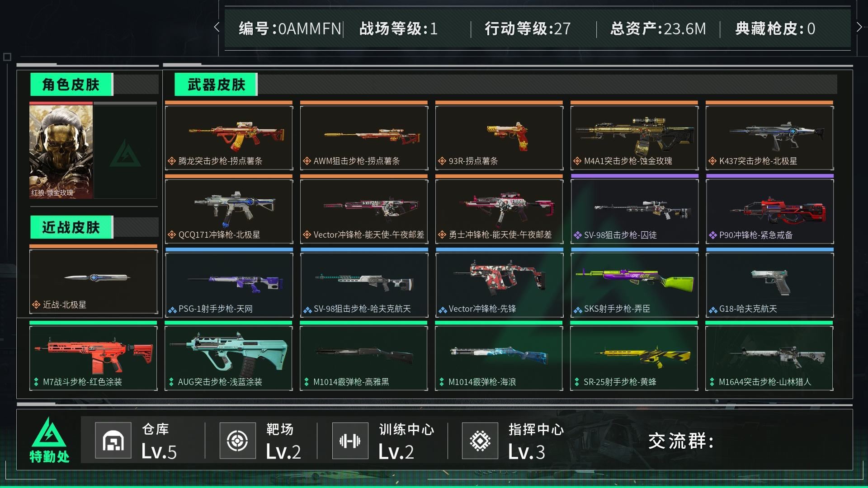Click the small square checkbox at left edge
The height and width of the screenshot is (488, 868).
pyautogui.click(x=7, y=57)
